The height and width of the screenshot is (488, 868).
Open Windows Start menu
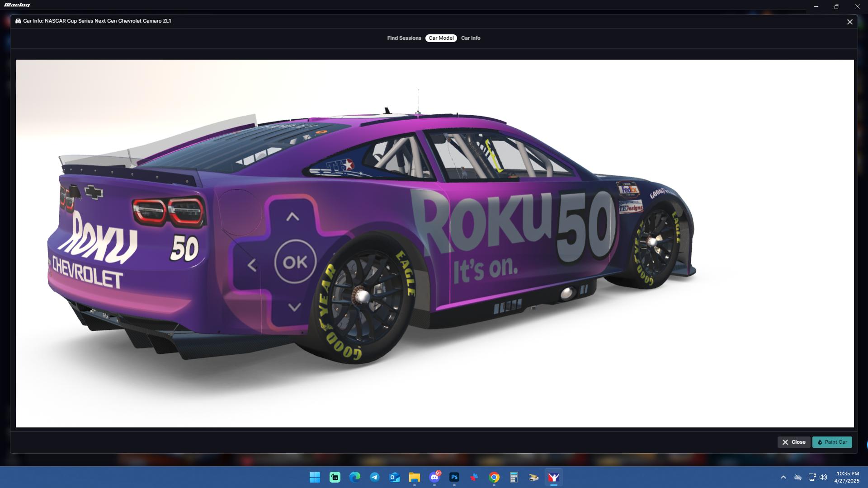coord(315,477)
